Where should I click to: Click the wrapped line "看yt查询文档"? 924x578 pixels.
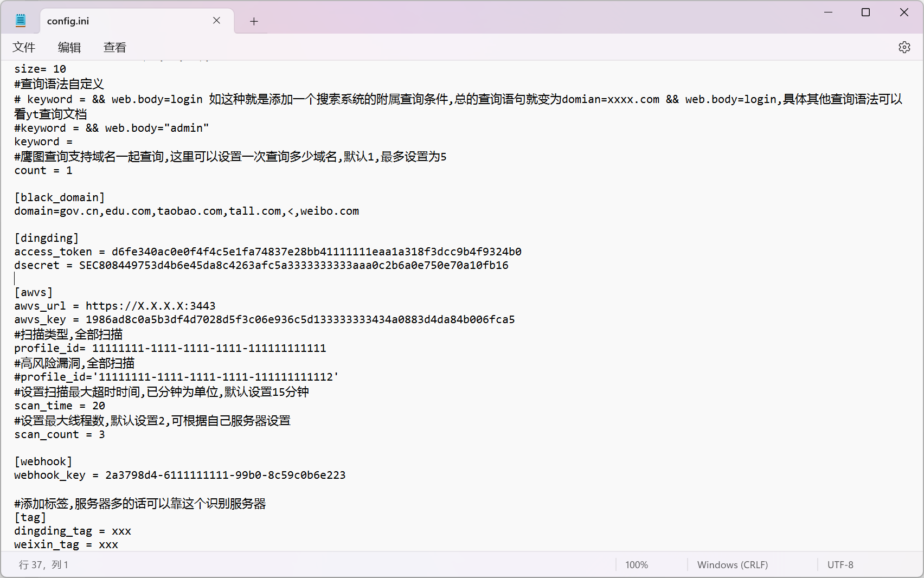point(50,114)
